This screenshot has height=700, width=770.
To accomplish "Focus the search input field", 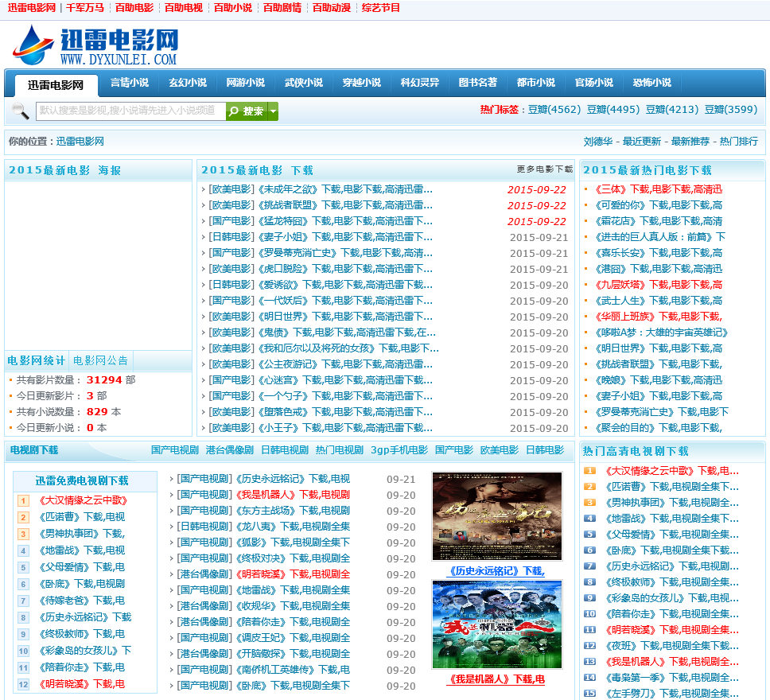I will [130, 111].
